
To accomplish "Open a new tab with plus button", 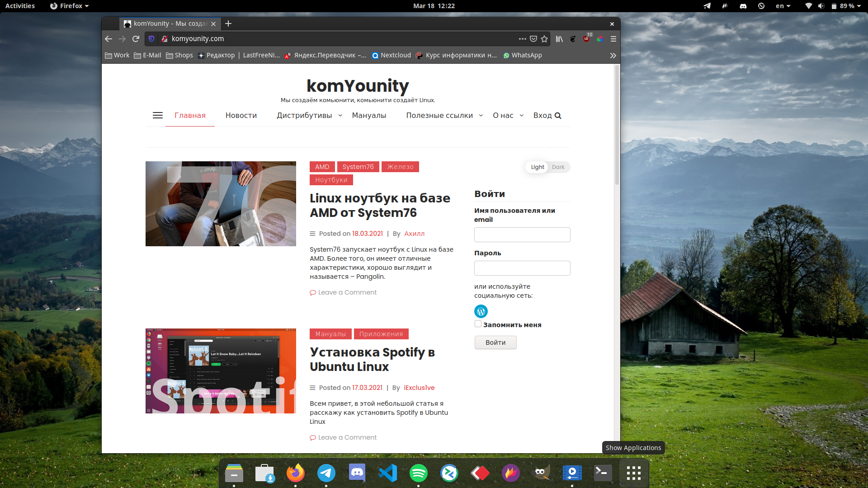I will click(x=228, y=23).
